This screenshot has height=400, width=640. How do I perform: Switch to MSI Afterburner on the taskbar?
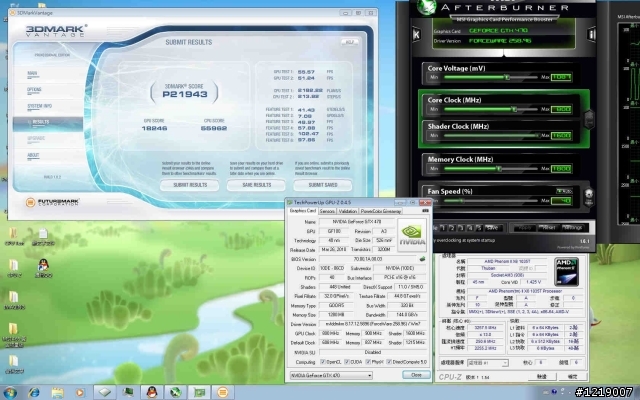click(176, 392)
